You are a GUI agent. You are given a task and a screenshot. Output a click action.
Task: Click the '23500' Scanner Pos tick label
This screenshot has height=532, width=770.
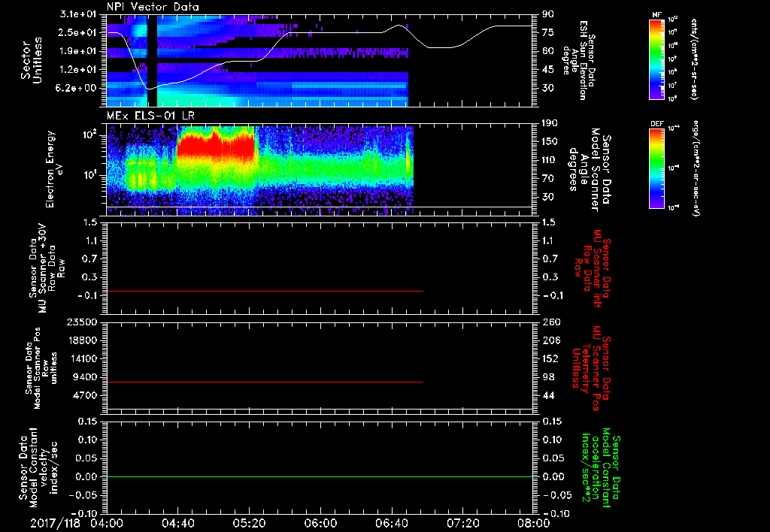click(x=81, y=322)
